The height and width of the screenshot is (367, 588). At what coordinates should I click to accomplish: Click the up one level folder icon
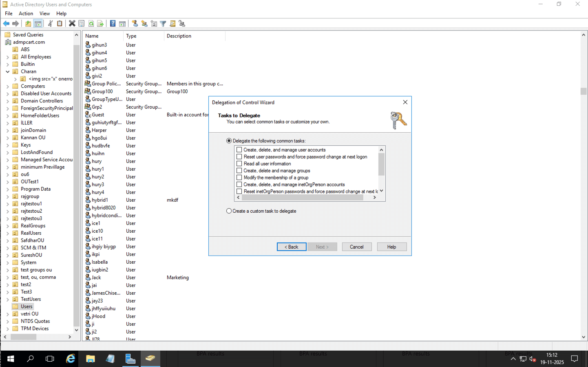pyautogui.click(x=28, y=24)
